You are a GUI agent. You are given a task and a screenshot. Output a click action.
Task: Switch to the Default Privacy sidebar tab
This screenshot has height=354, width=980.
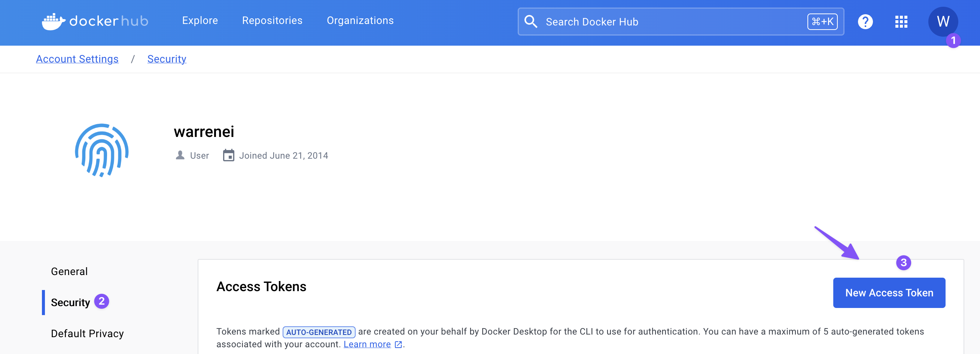[x=87, y=333]
